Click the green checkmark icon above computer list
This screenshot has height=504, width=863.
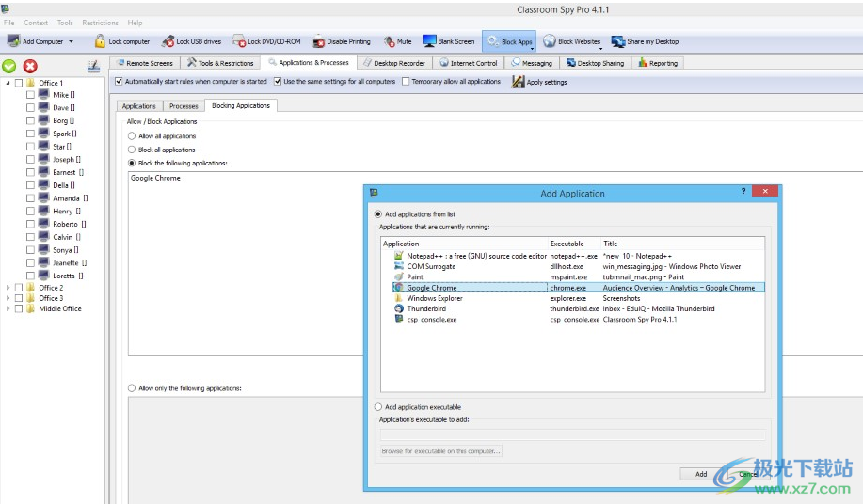click(9, 66)
